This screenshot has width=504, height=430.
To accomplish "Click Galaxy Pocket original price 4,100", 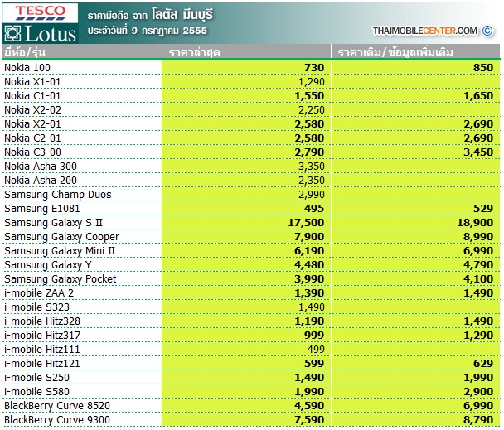I will pyautogui.click(x=478, y=279).
